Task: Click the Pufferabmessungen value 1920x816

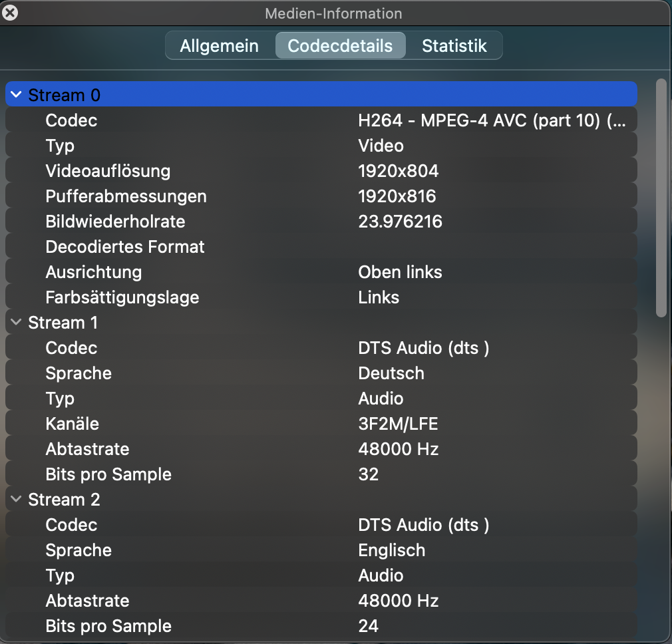Action: click(397, 196)
